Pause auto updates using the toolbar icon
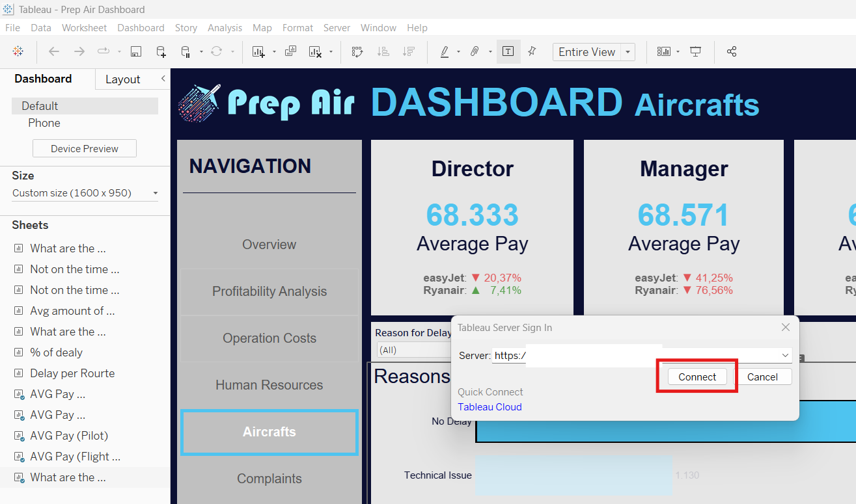This screenshot has height=504, width=856. click(x=186, y=52)
